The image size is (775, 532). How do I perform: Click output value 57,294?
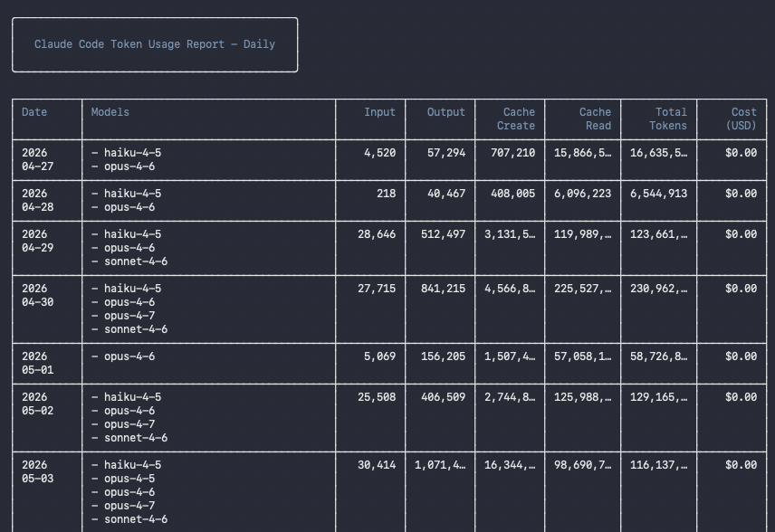446,153
